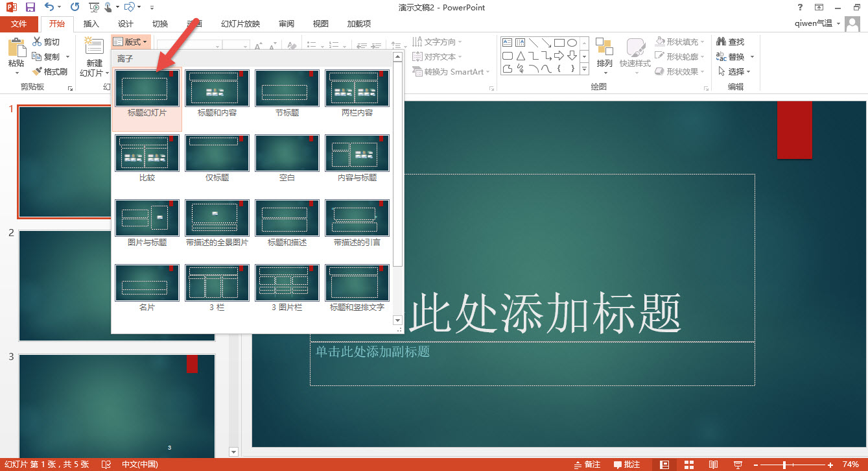Switch to Slide Sorter view on status bar

688,465
